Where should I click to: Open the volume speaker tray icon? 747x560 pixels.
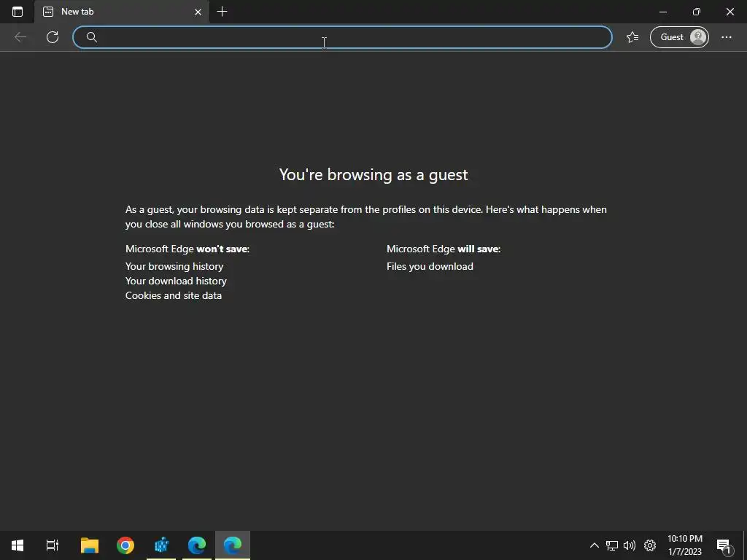(630, 545)
